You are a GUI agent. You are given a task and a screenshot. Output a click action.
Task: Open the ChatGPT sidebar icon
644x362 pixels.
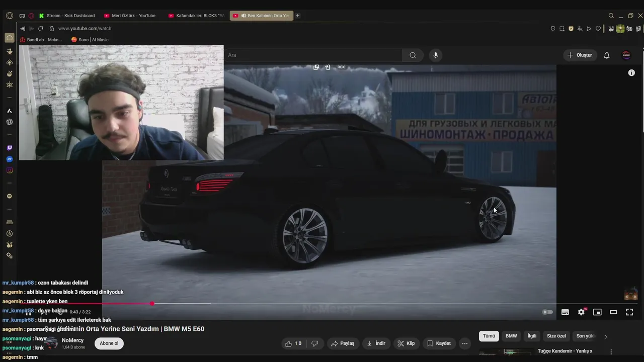9,122
